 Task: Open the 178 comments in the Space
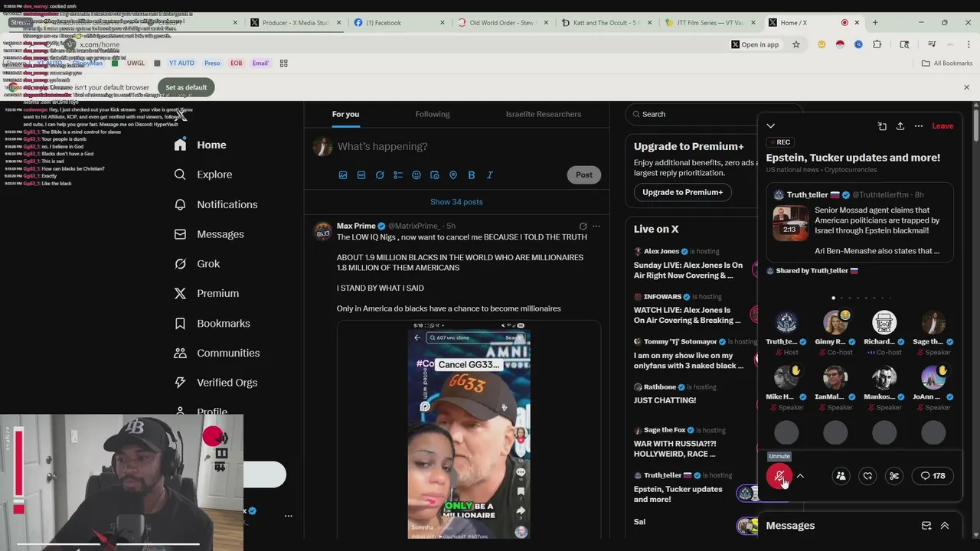tap(933, 476)
